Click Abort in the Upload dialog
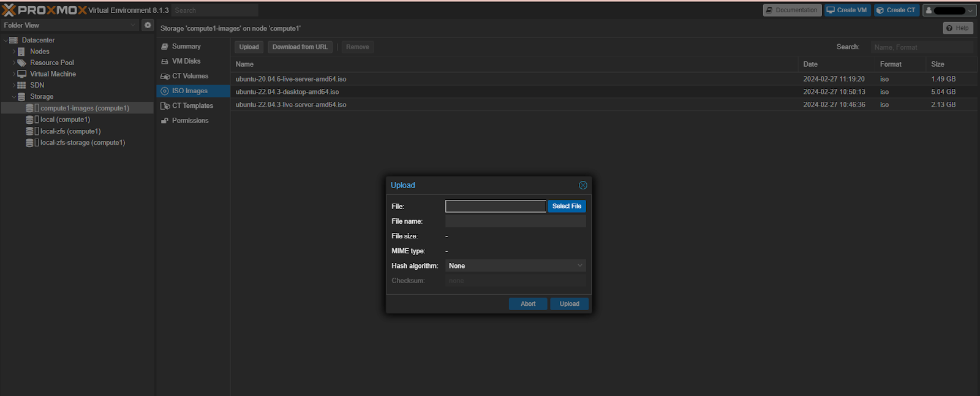This screenshot has width=980, height=396. (x=527, y=304)
